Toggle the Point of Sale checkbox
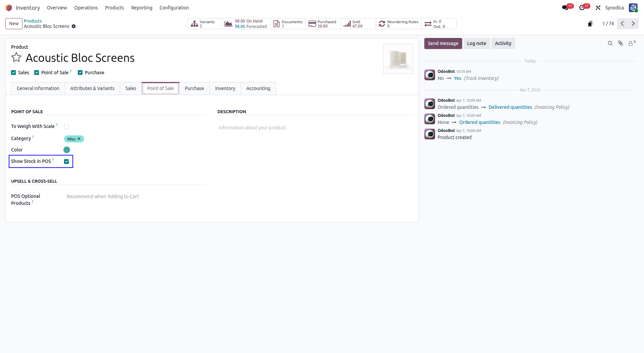 click(x=37, y=73)
